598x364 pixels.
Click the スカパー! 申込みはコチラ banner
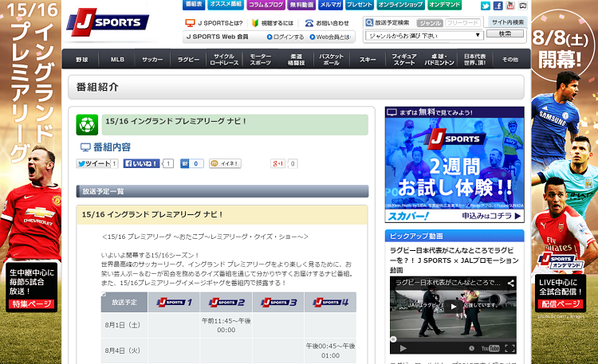coord(454,216)
